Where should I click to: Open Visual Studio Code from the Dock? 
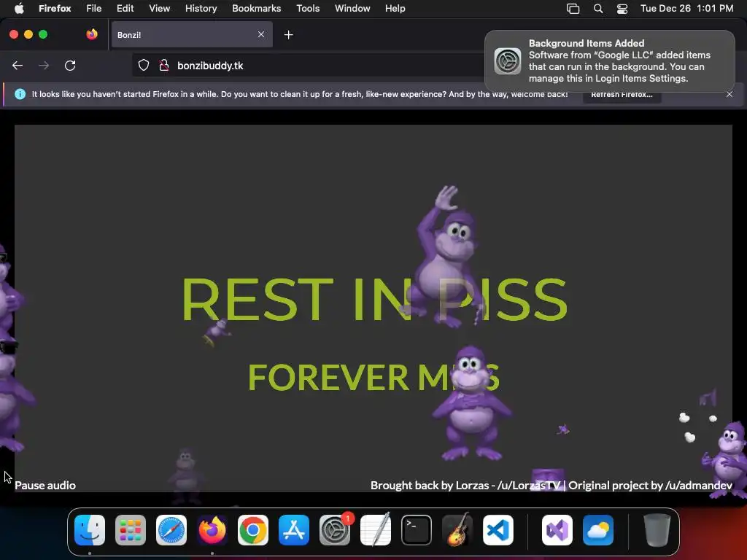[x=498, y=530]
